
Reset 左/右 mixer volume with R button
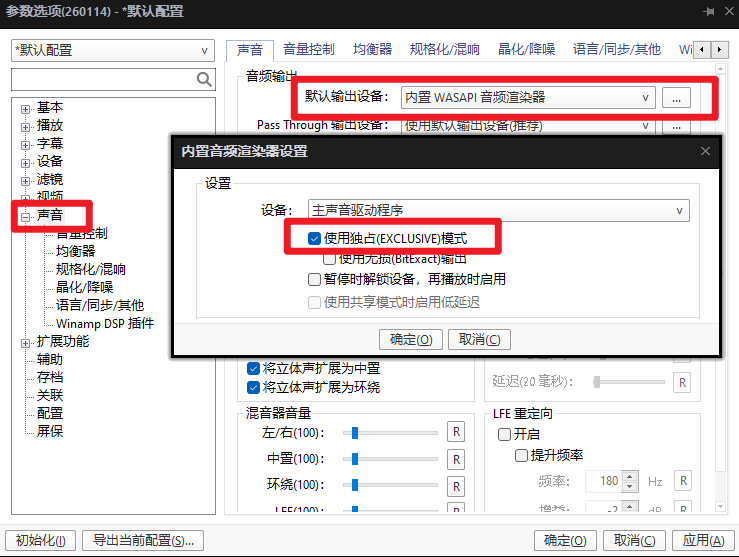(x=456, y=432)
